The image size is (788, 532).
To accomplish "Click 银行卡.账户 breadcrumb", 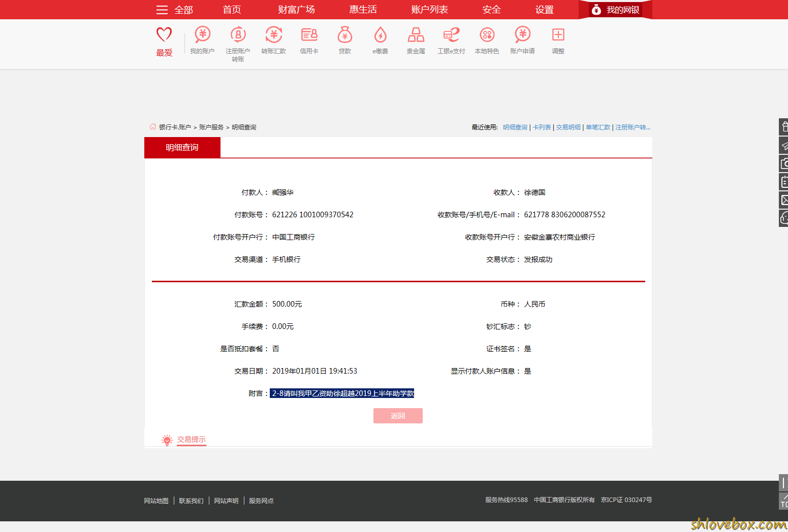I will tap(175, 127).
